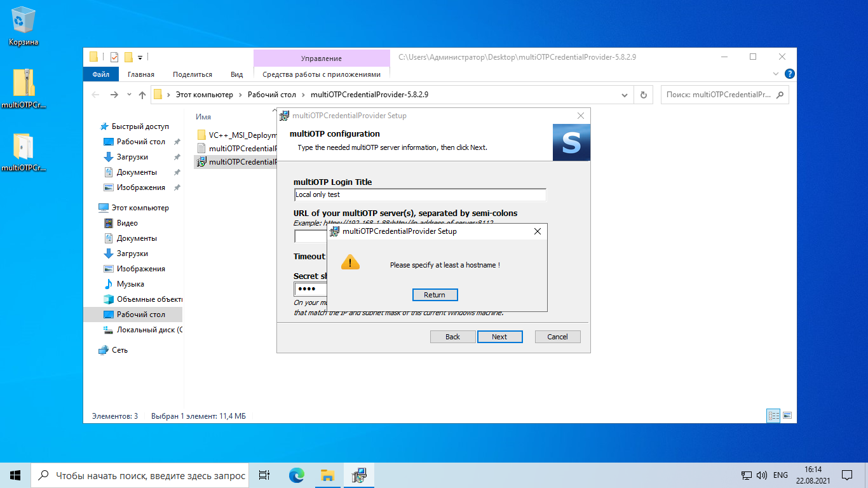
Task: Open Microsoft Edge from the taskbar
Action: (x=295, y=475)
